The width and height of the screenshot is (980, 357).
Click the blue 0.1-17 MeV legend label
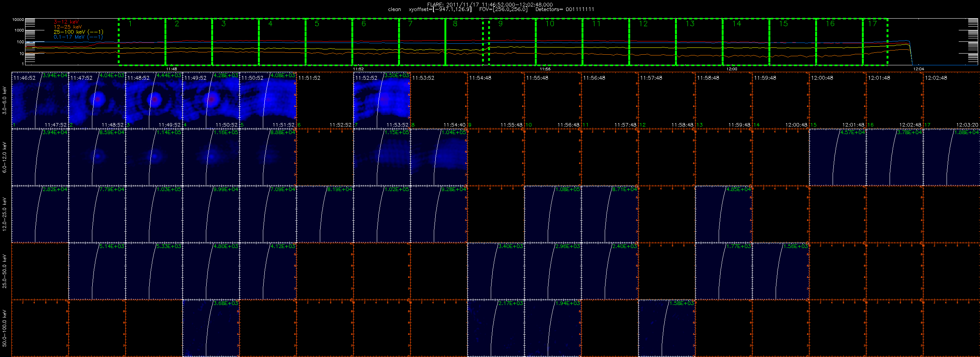coord(78,37)
